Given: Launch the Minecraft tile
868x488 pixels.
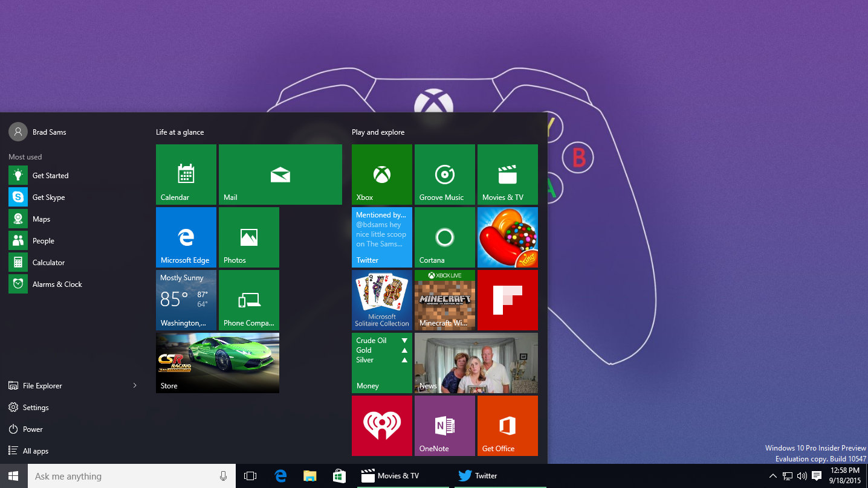Looking at the screenshot, I should 445,300.
